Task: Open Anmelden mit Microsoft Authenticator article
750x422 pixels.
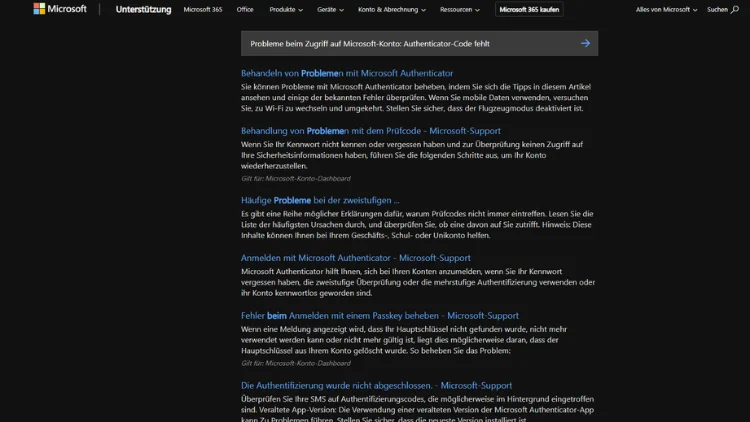Action: (355, 257)
